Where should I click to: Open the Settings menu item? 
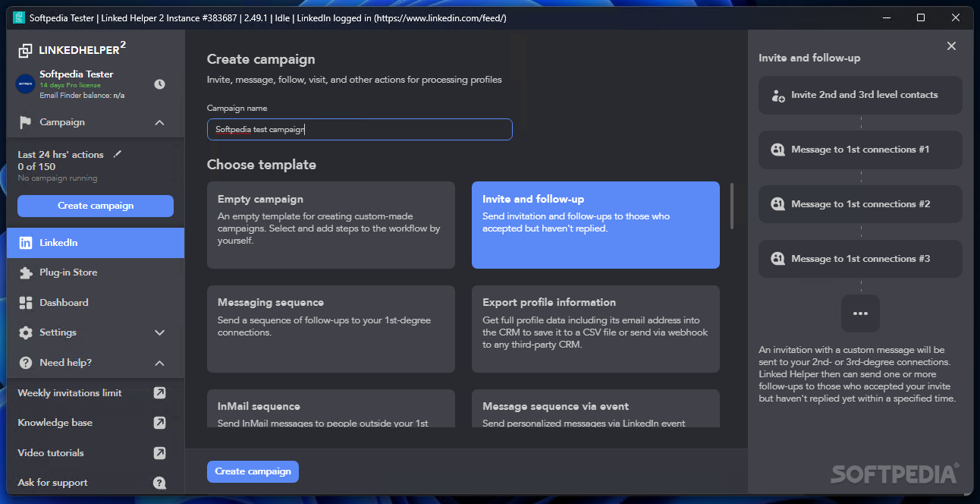pyautogui.click(x=96, y=332)
